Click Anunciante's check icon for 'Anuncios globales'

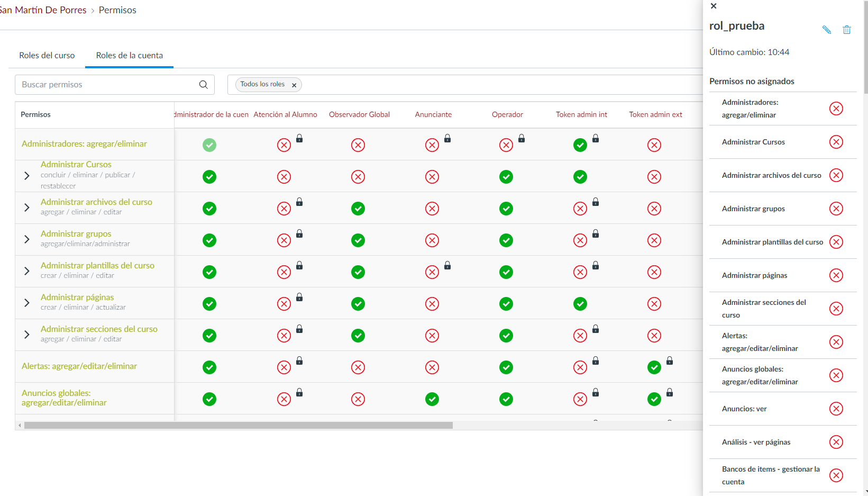pyautogui.click(x=432, y=399)
